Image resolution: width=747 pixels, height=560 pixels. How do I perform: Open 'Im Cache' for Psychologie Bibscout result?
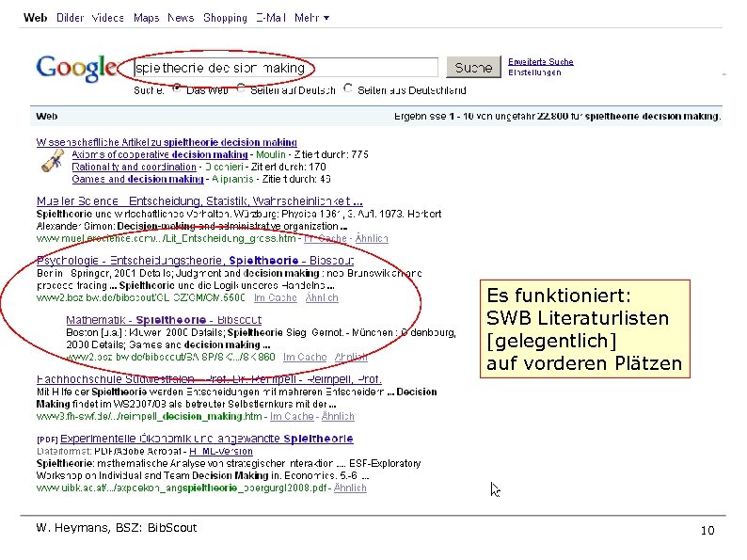(x=276, y=297)
